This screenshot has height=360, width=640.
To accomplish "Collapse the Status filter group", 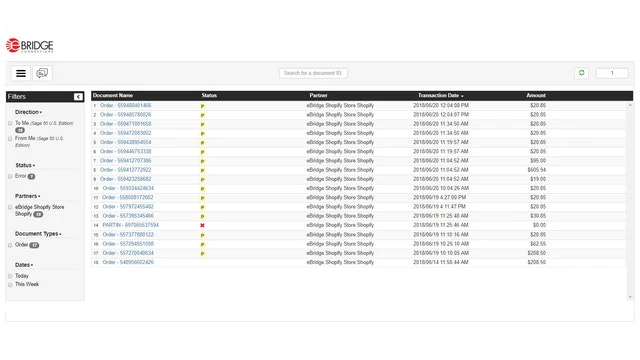I will click(x=25, y=165).
